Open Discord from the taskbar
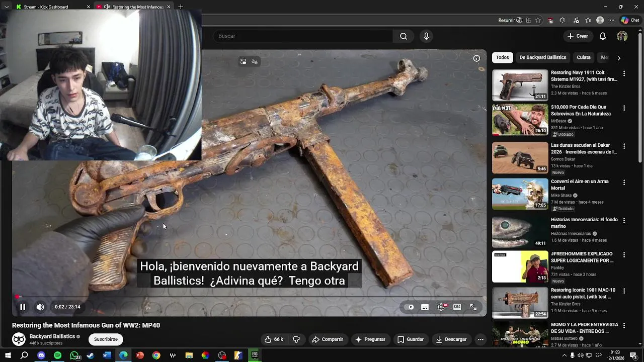Image resolution: width=644 pixels, height=362 pixels. coord(41,355)
